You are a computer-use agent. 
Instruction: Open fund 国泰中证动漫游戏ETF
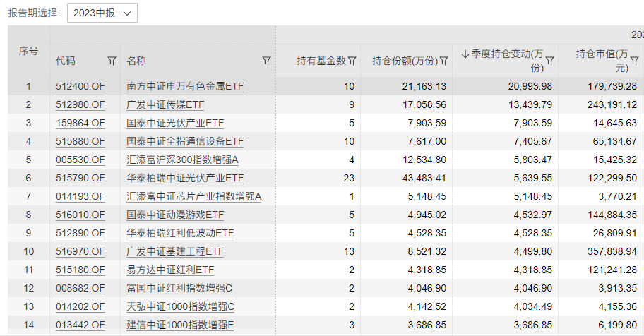coord(175,215)
